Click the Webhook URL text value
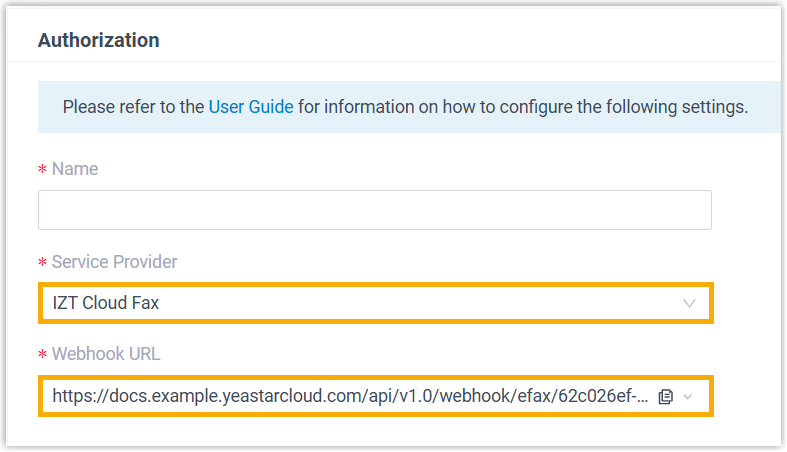The width and height of the screenshot is (787, 452). (x=350, y=397)
